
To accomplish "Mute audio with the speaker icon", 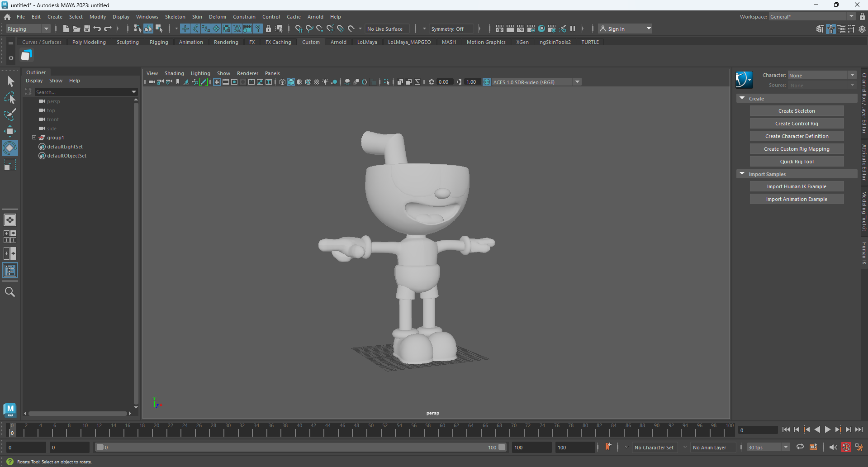I will coord(833,447).
